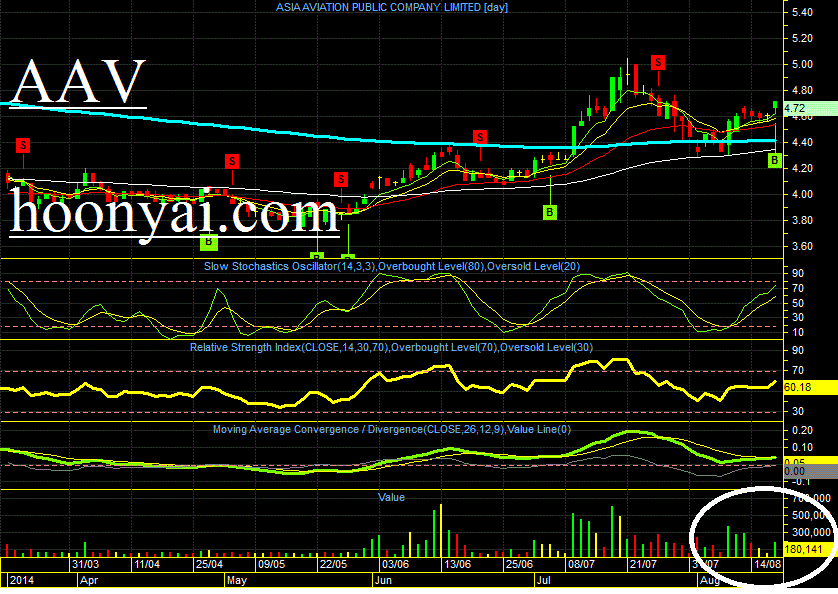Click the 08/07 date label
The image size is (838, 594).
[581, 564]
